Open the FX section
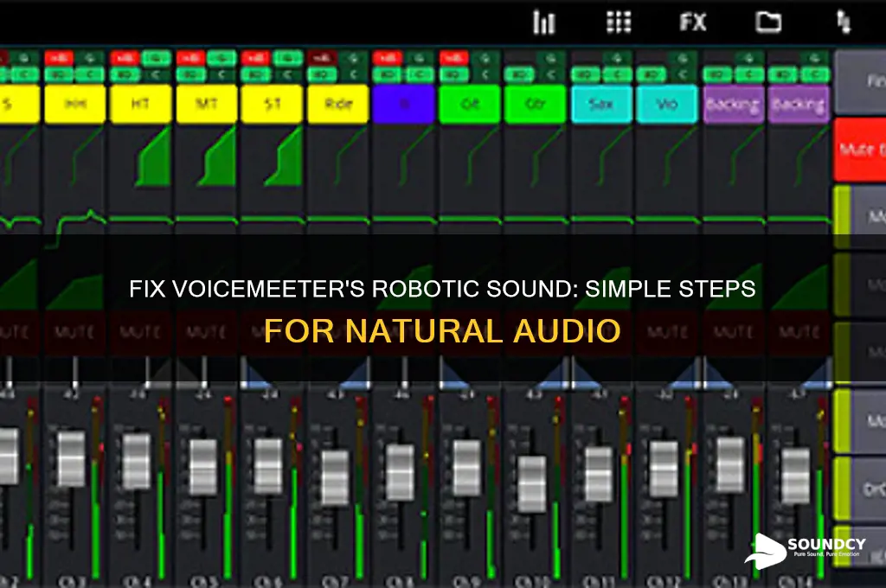This screenshot has height=588, width=886. [x=693, y=22]
